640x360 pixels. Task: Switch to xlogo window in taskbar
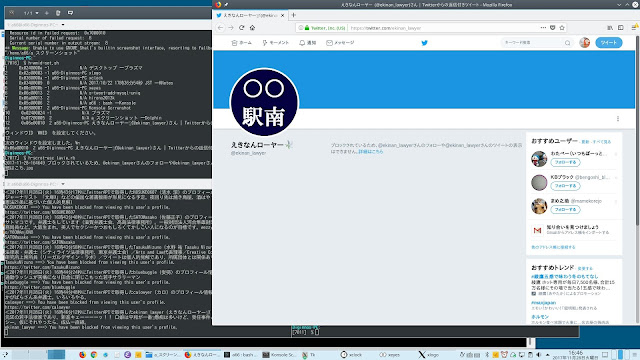pos(429,355)
